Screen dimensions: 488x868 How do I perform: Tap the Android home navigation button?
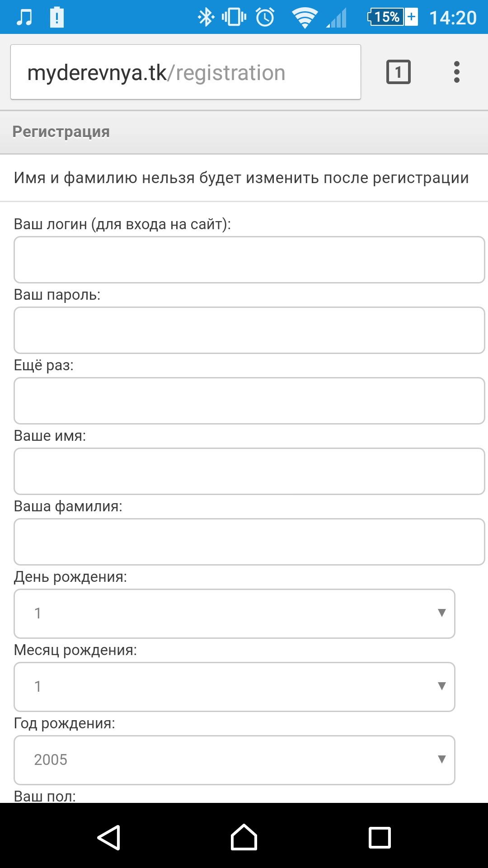click(x=244, y=838)
